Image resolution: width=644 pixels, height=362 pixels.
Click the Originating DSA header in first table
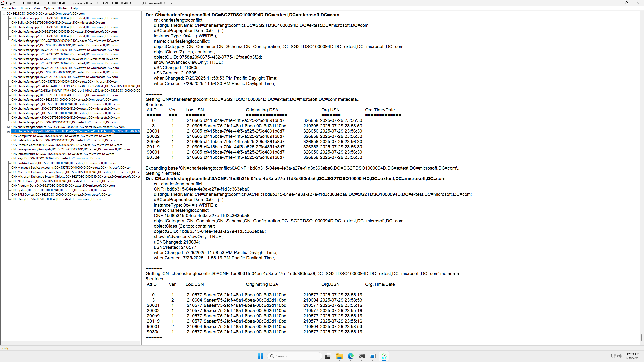click(262, 110)
